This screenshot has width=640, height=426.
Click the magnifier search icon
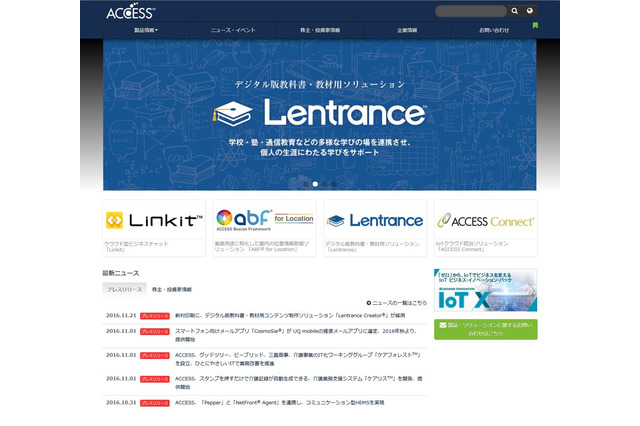[x=515, y=11]
